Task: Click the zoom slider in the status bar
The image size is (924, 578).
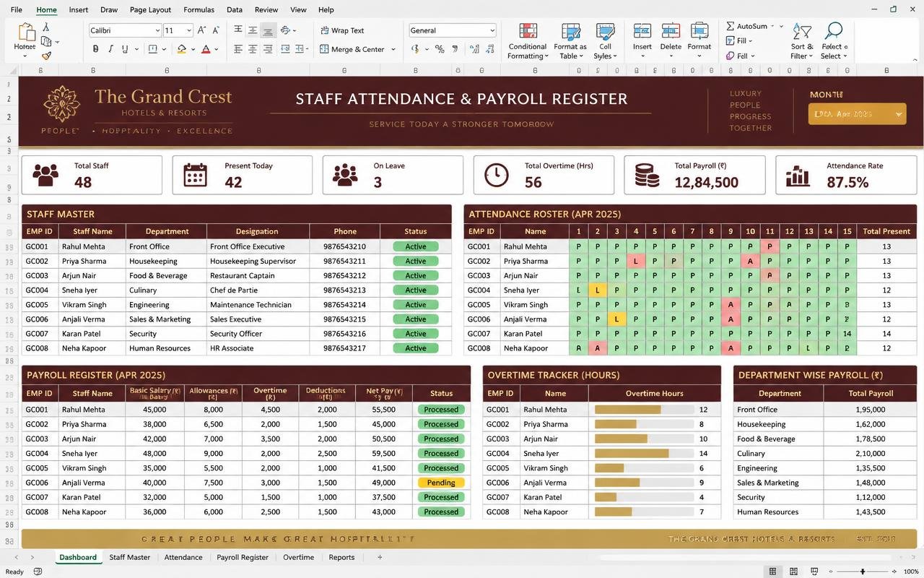Action: point(861,571)
